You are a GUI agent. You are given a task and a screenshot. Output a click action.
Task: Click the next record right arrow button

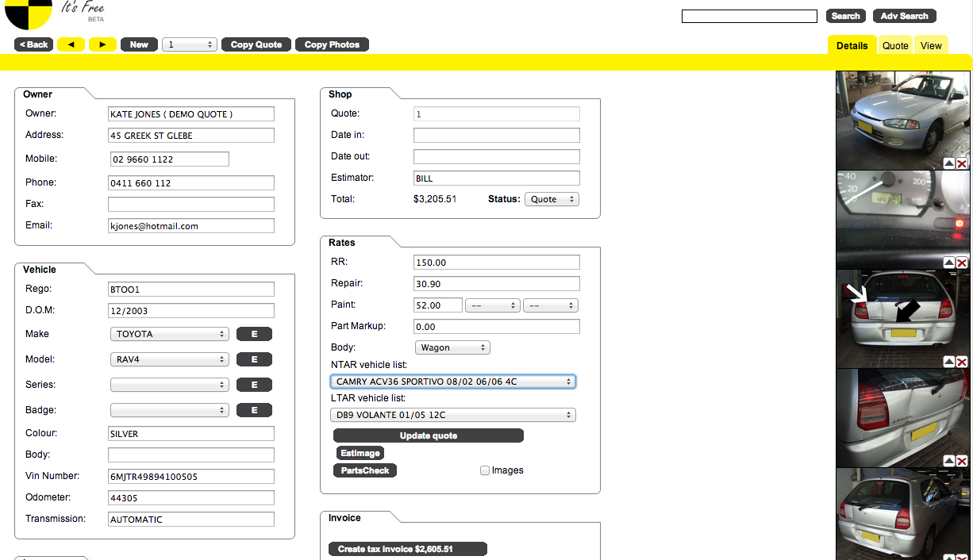[102, 44]
